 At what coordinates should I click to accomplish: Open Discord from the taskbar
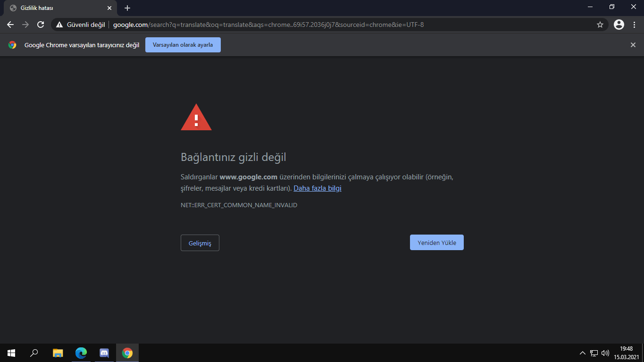pyautogui.click(x=104, y=353)
